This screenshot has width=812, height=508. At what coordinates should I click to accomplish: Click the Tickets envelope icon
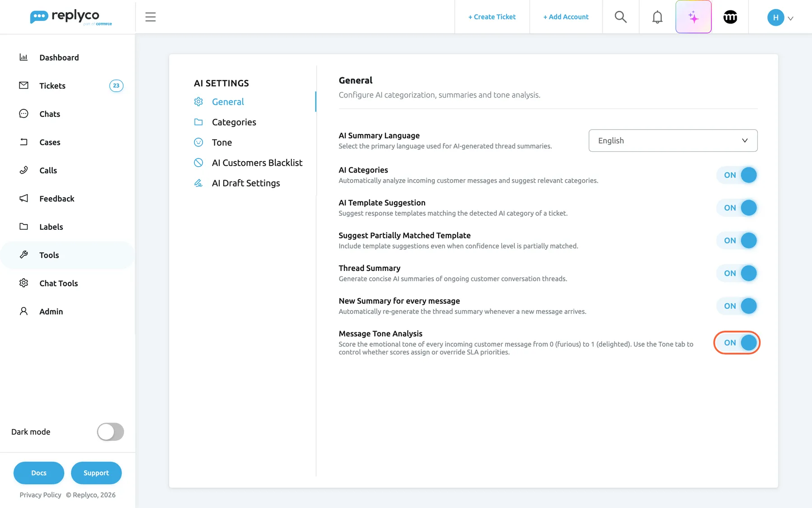[23, 85]
